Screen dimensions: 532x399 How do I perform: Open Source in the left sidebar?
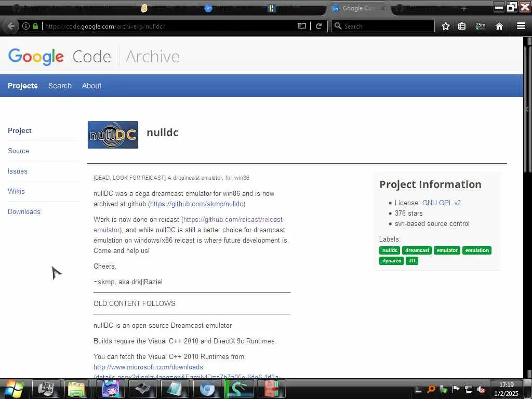point(18,151)
